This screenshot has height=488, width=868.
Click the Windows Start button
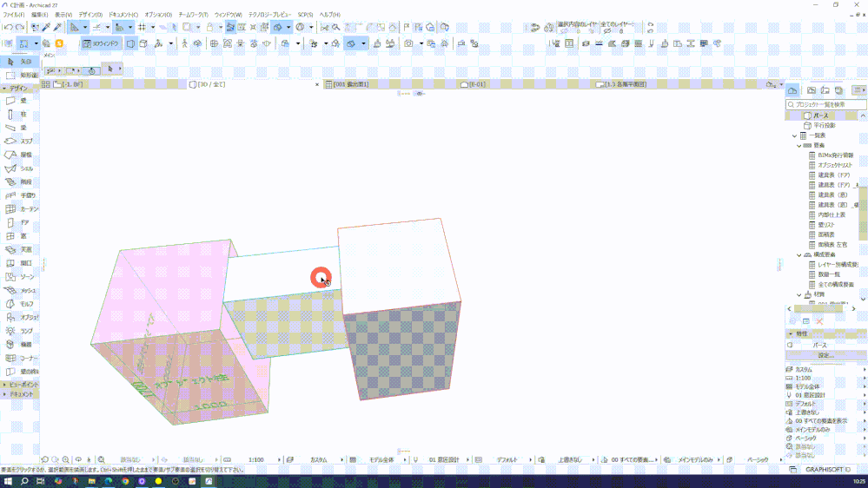(7, 480)
